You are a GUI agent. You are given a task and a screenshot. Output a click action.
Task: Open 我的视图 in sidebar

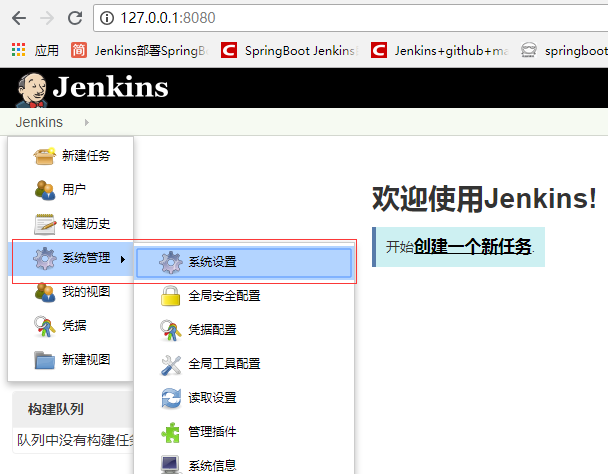86,292
